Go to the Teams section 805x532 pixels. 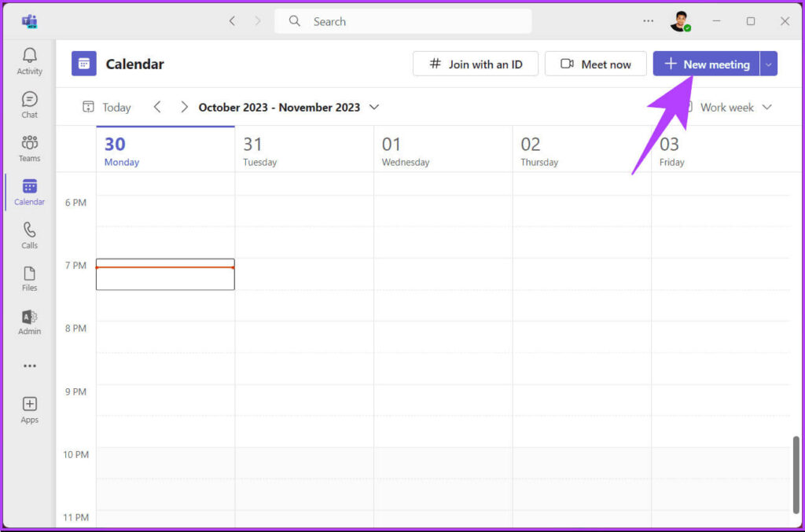[29, 149]
